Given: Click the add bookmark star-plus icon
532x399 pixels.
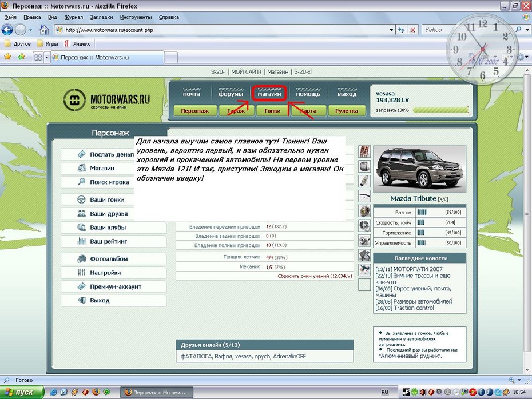Looking at the screenshot, I should [x=21, y=57].
